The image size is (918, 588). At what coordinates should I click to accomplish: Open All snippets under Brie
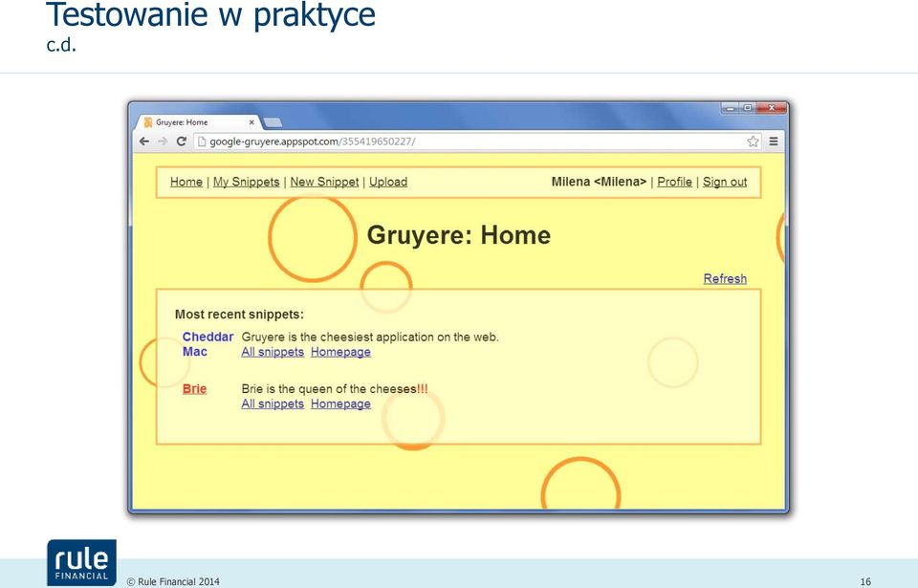[x=273, y=403]
